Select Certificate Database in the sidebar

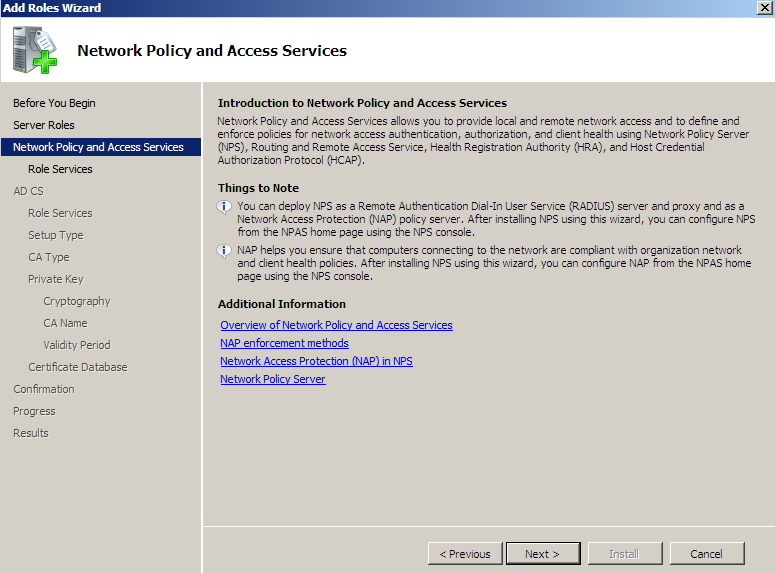(x=77, y=367)
